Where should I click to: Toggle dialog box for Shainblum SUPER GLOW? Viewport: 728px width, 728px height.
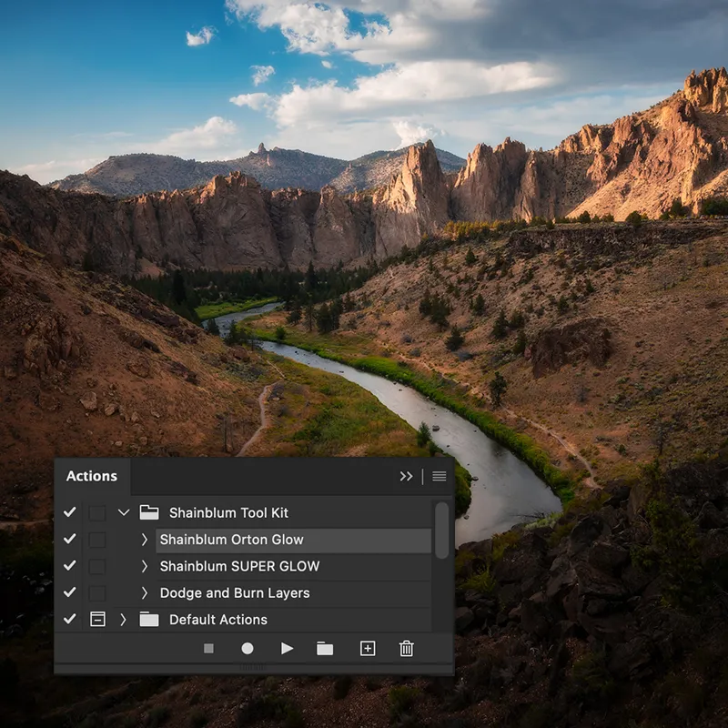[97, 566]
